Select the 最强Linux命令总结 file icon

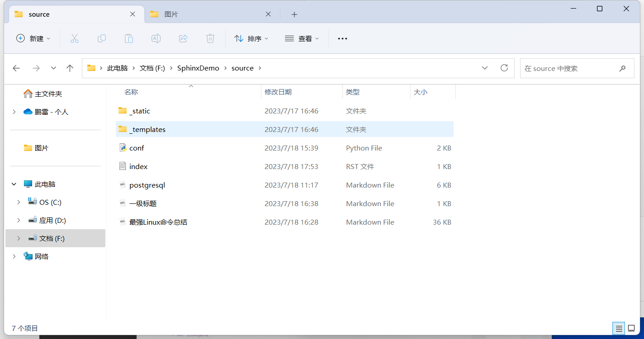click(123, 222)
